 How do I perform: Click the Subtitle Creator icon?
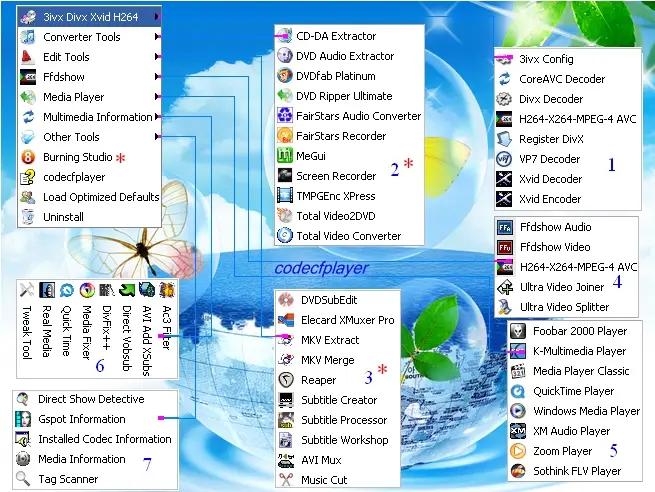coord(286,400)
